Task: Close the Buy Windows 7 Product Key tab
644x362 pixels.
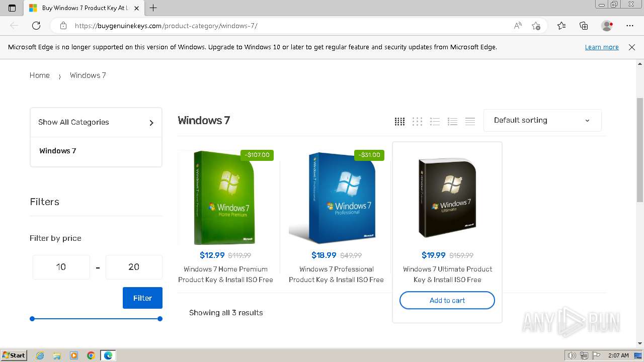Action: [136, 8]
